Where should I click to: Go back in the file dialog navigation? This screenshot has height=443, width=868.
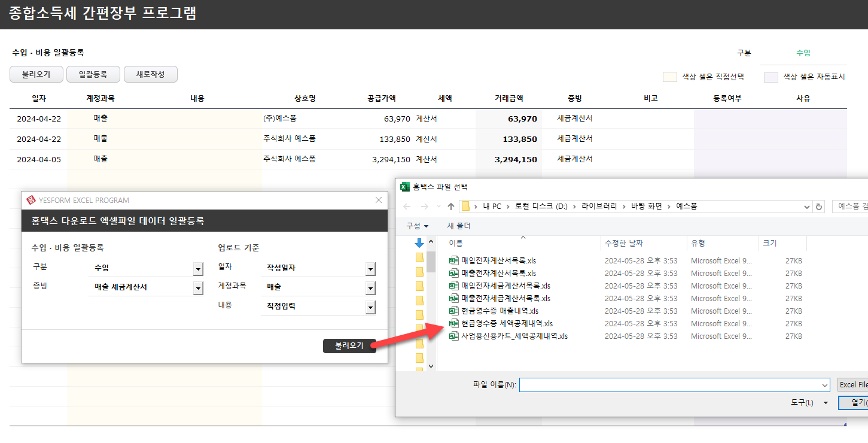click(407, 207)
